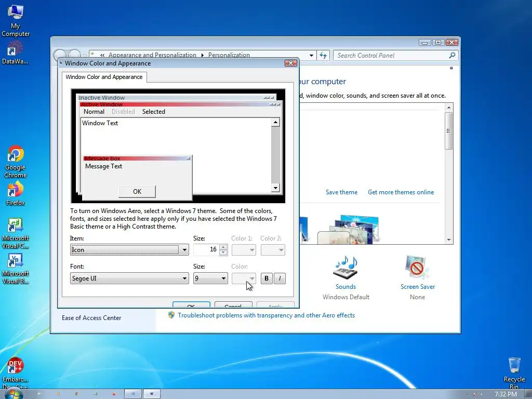Click the Show desktop button at taskbar end
The height and width of the screenshot is (399, 532).
pos(528,394)
